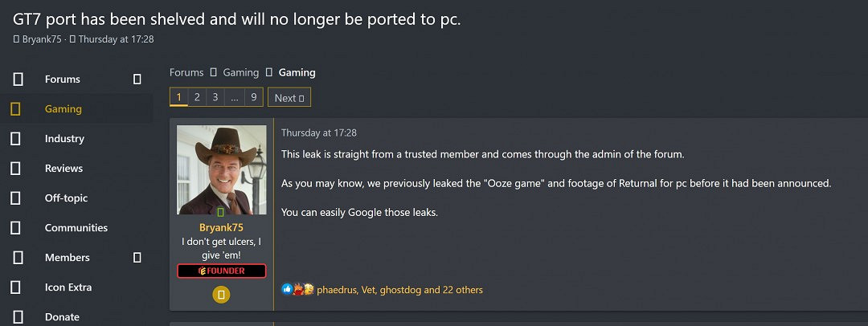Click the gold circular badge below Founder banner
Viewport: 868px width, 326px height.
pyautogui.click(x=222, y=295)
